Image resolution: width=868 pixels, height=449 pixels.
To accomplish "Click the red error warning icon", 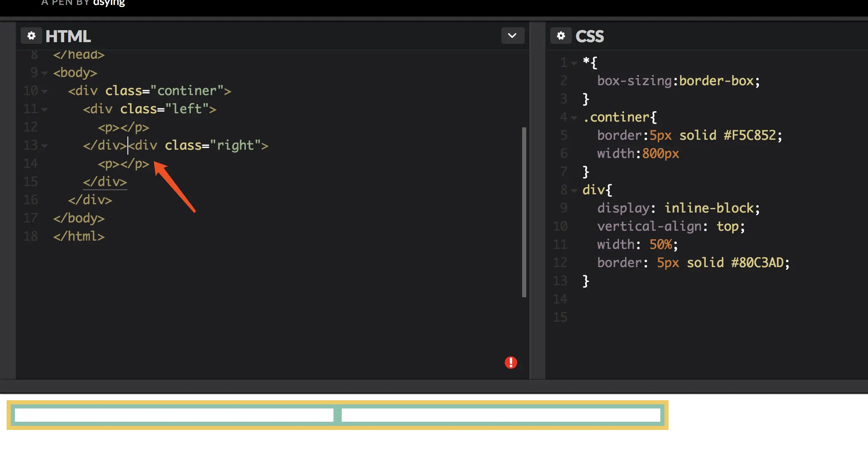I will point(511,363).
